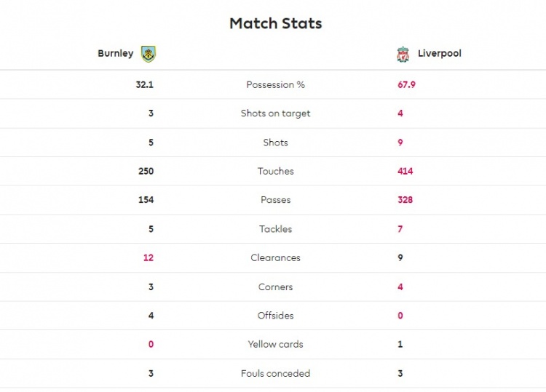Click Liverpool's 67.9 possession value
Screen dimensions: 546x392
tap(406, 84)
